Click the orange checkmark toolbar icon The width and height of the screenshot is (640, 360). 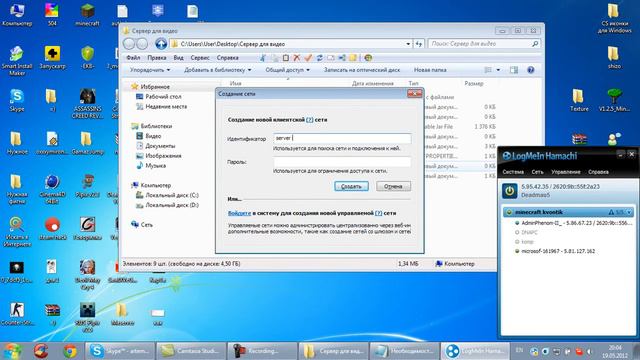click(x=308, y=58)
